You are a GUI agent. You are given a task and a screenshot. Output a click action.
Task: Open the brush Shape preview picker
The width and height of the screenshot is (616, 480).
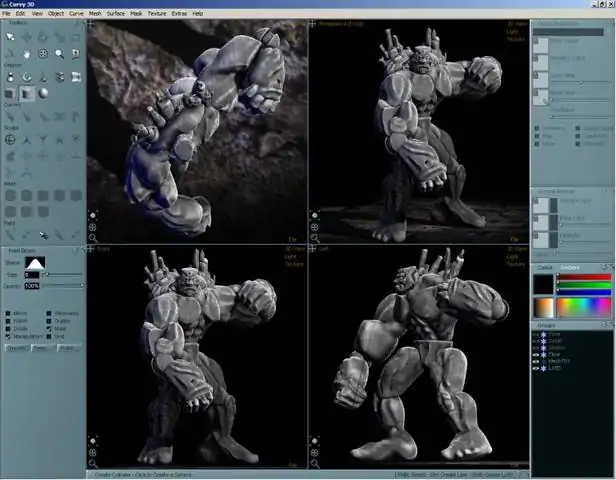[x=35, y=262]
